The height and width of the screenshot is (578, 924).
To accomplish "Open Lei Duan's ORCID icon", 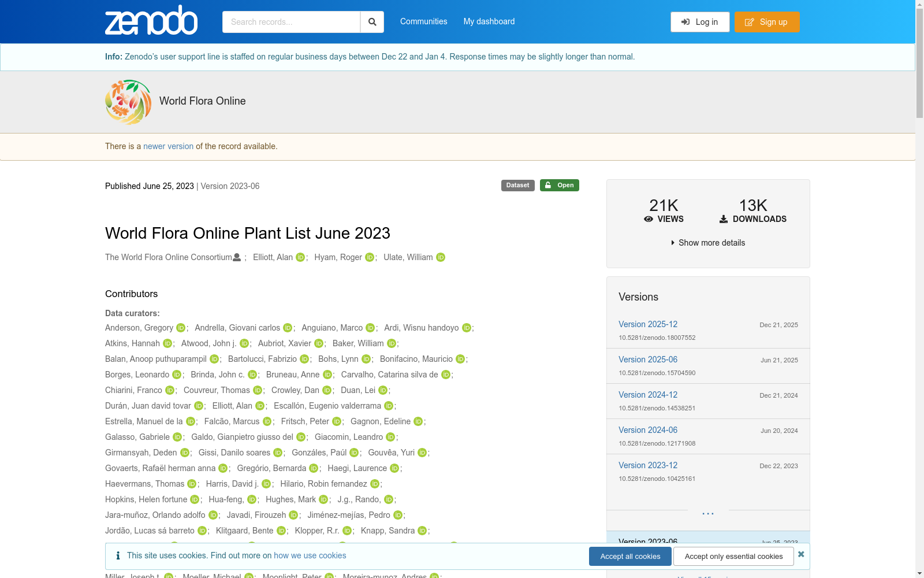I will pyautogui.click(x=383, y=390).
